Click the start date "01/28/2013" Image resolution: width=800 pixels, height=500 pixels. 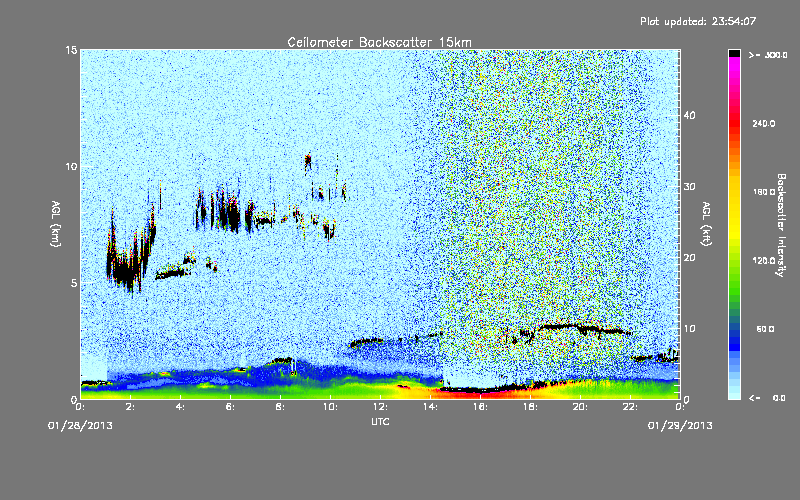pyautogui.click(x=80, y=426)
